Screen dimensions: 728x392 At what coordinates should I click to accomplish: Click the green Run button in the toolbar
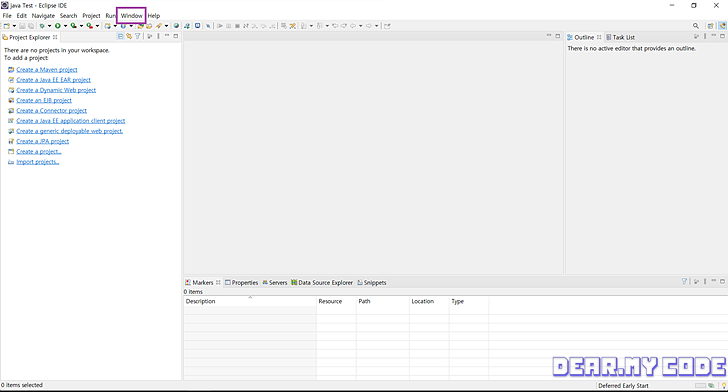58,26
